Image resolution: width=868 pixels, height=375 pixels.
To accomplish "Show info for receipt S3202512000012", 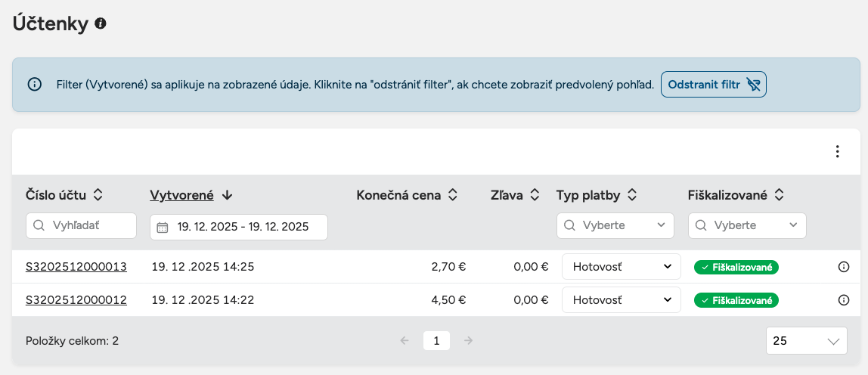I will point(844,300).
